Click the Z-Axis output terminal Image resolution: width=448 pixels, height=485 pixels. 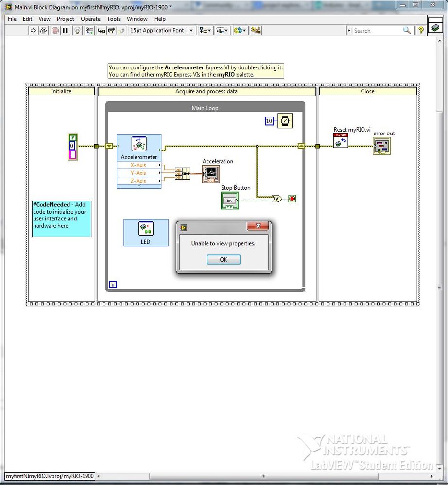coord(139,181)
